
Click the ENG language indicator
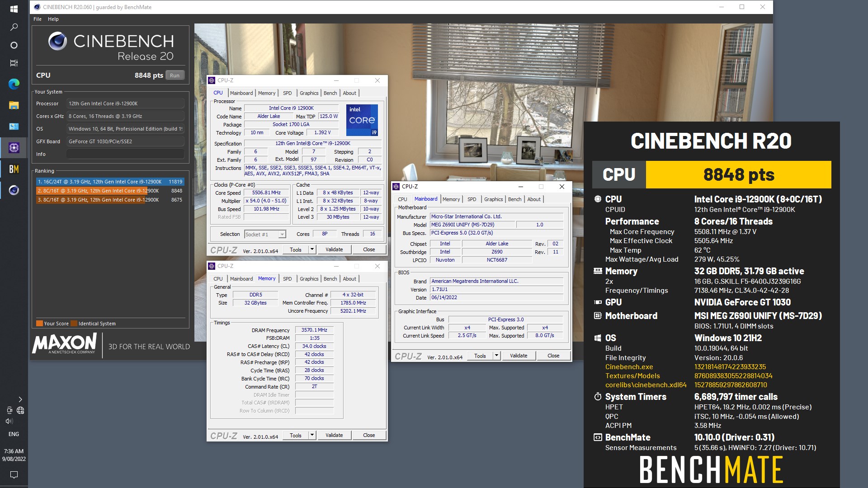tap(14, 434)
